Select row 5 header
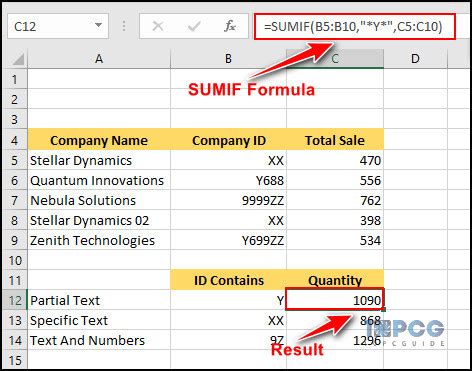This screenshot has width=472, height=371. (x=14, y=160)
